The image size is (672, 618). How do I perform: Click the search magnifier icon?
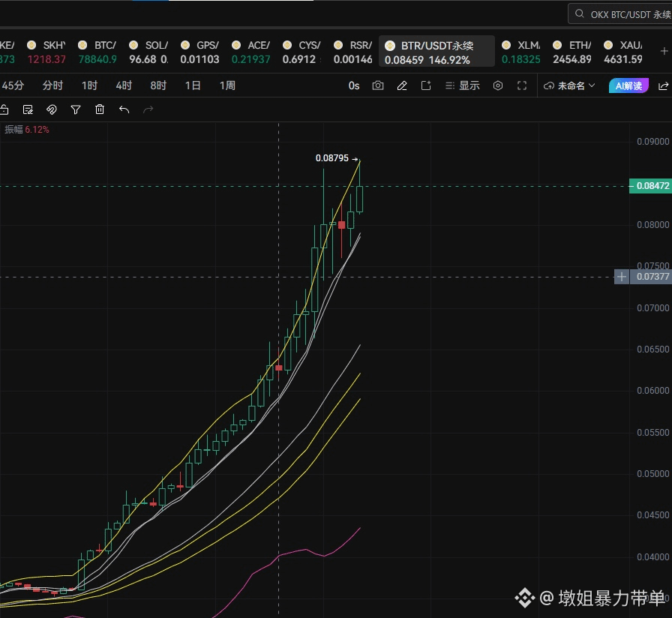[x=580, y=13]
